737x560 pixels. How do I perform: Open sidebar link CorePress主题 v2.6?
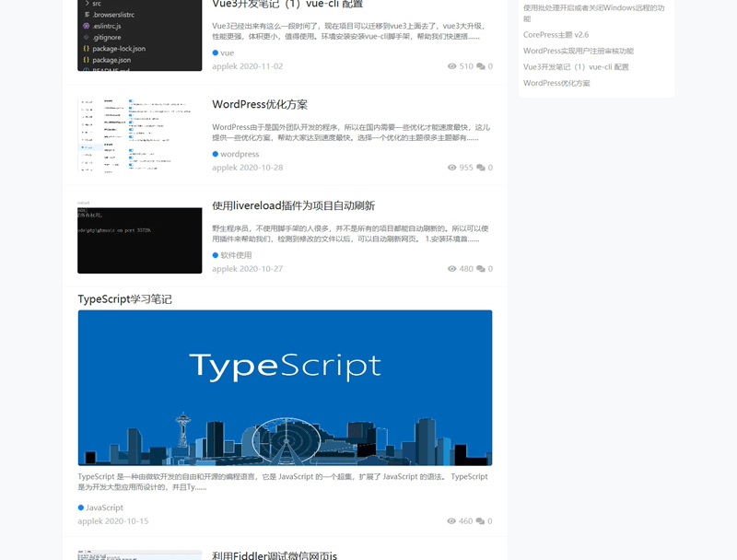pyautogui.click(x=556, y=35)
